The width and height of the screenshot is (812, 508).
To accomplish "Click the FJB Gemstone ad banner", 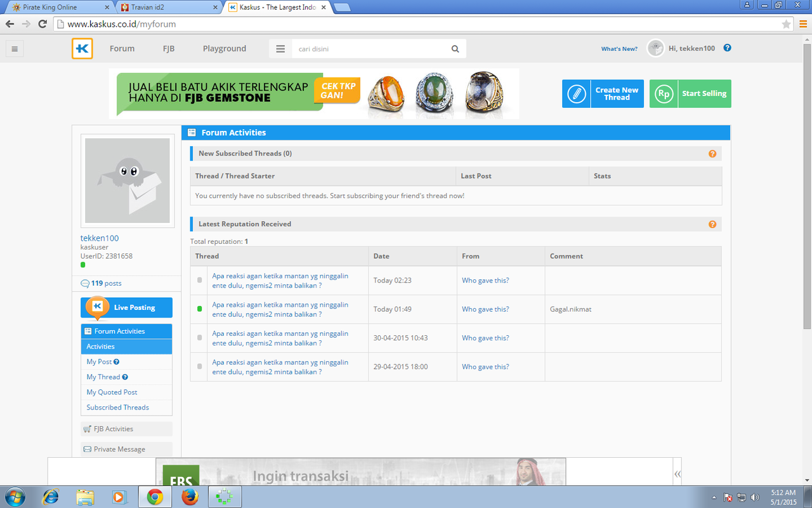I will 314,93.
